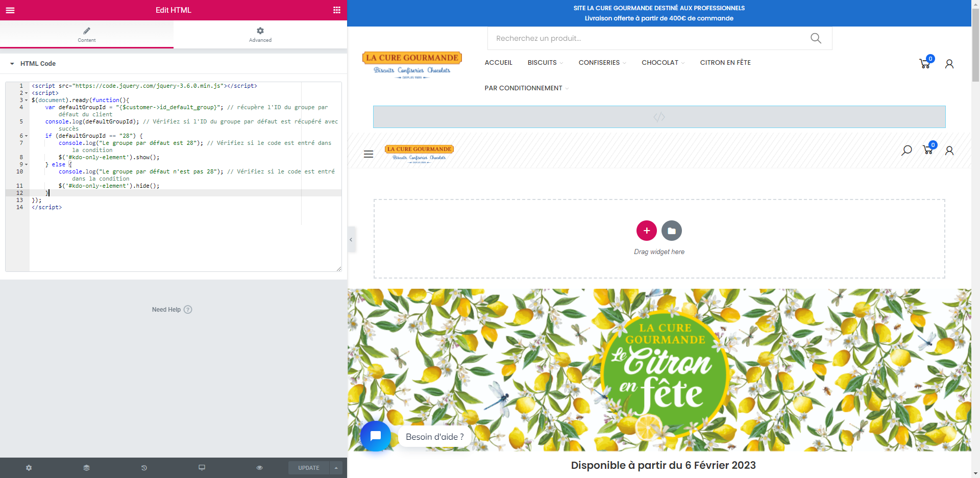Click the mobile header search icon

(x=906, y=150)
